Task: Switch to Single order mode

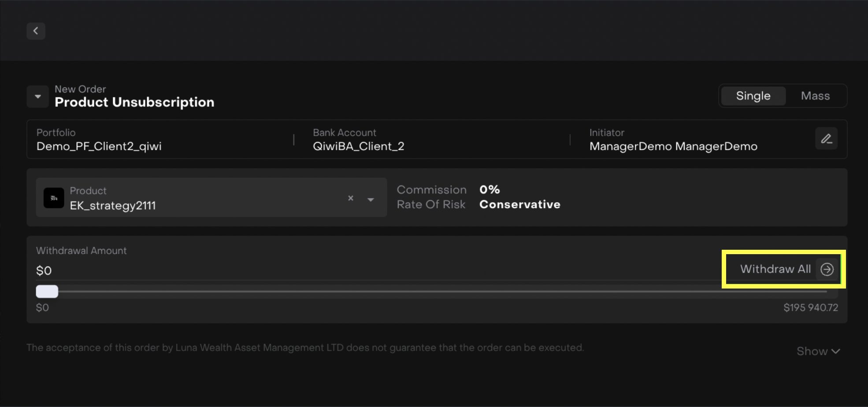Action: click(753, 96)
